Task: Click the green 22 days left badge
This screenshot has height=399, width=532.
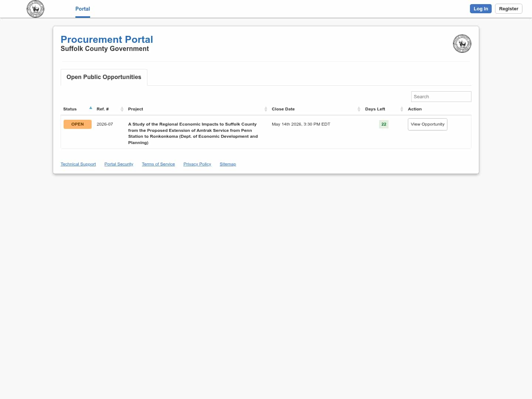Action: pos(383,124)
